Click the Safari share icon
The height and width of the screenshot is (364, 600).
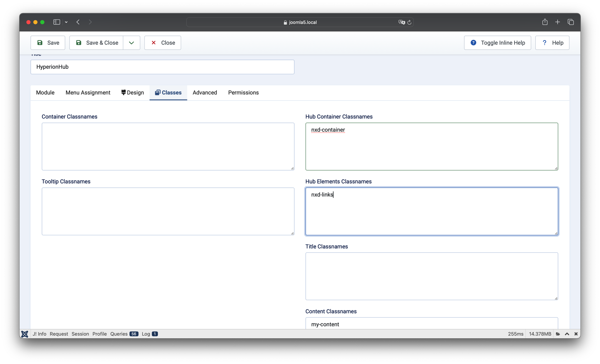click(x=545, y=22)
